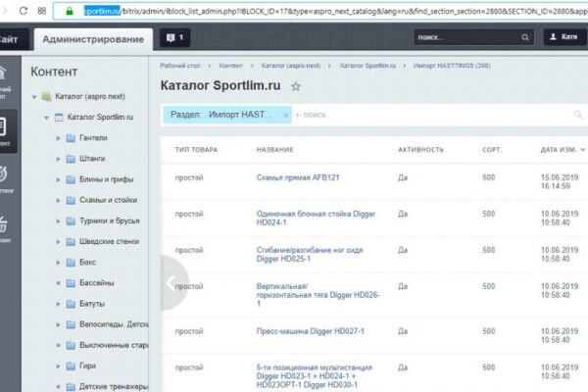
Task: Click the Шведские стенки folder icon
Action: [71, 242]
